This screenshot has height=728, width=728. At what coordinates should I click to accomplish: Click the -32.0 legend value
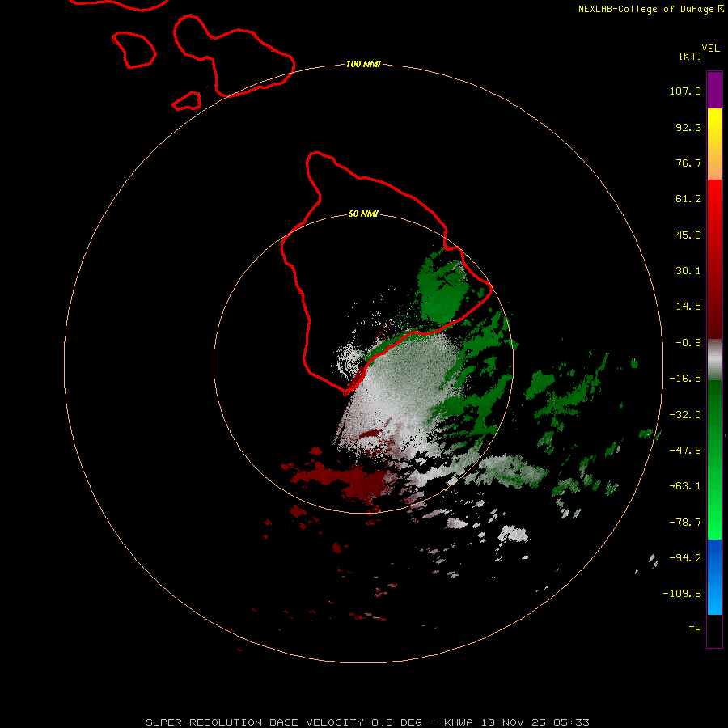pyautogui.click(x=685, y=415)
